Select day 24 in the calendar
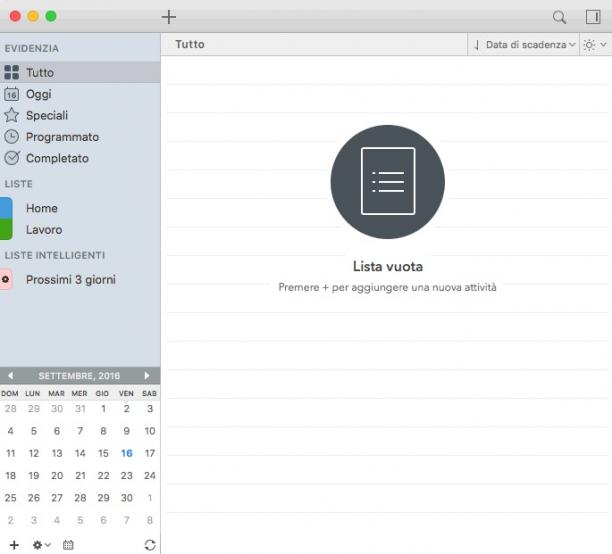Image resolution: width=612 pixels, height=554 pixels. click(149, 475)
